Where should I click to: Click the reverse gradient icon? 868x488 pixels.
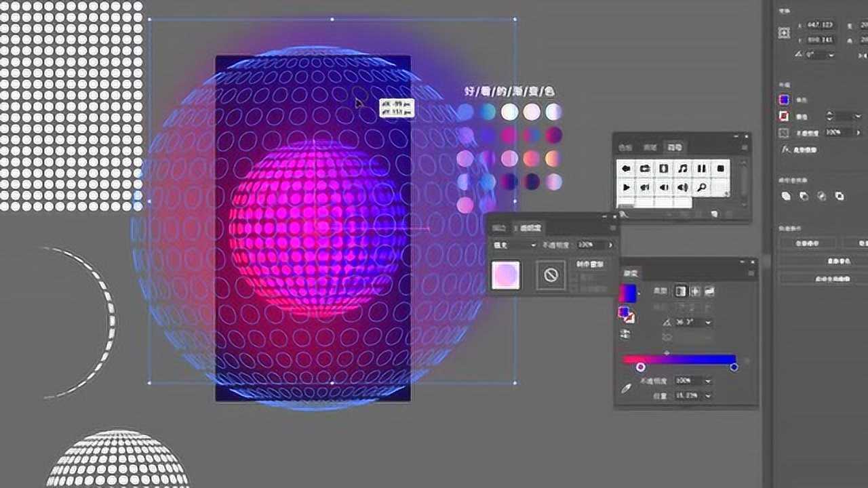click(x=625, y=334)
